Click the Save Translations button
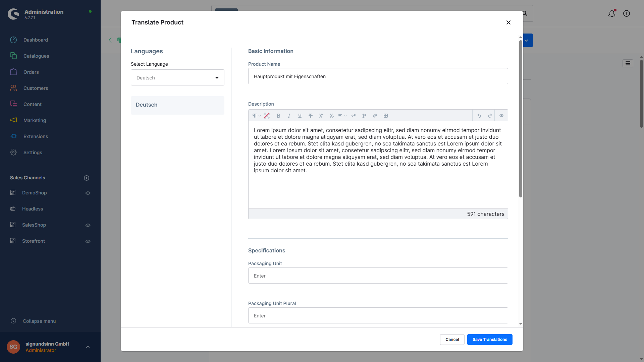The width and height of the screenshot is (644, 362). pos(489,340)
